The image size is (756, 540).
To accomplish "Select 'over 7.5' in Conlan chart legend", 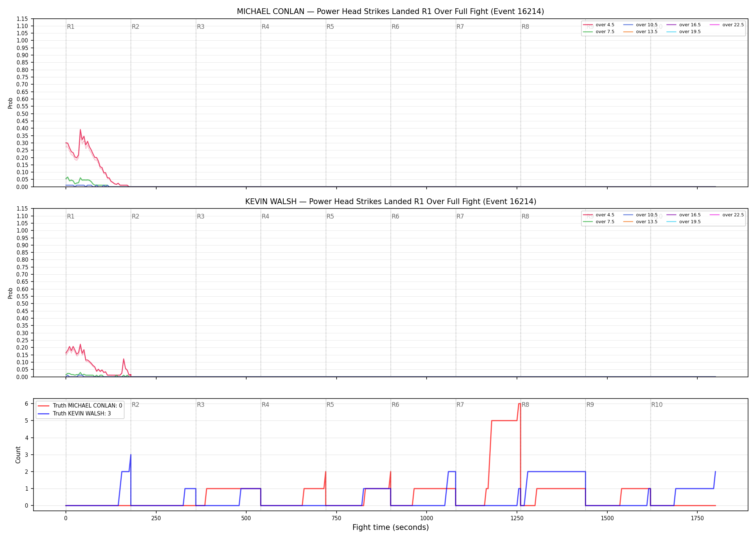I will 599,32.
